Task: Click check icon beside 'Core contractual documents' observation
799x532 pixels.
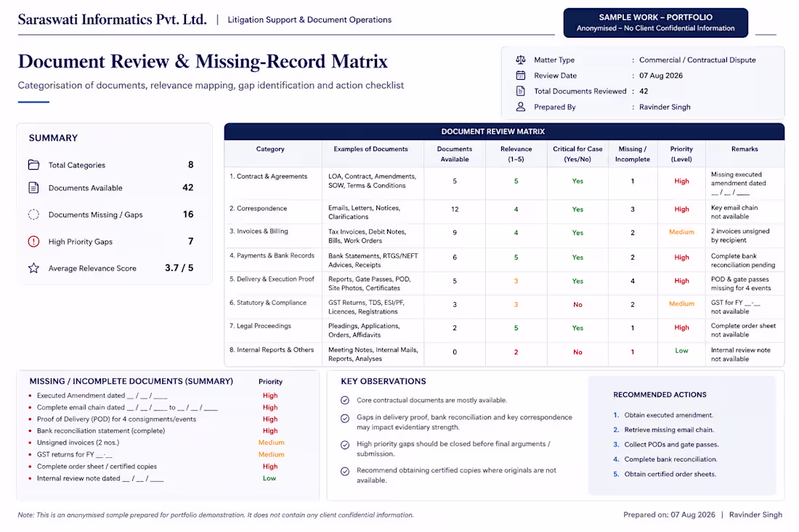Action: click(x=345, y=400)
